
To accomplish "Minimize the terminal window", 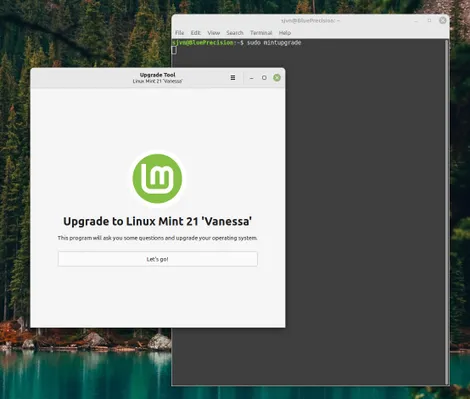I will point(416,20).
